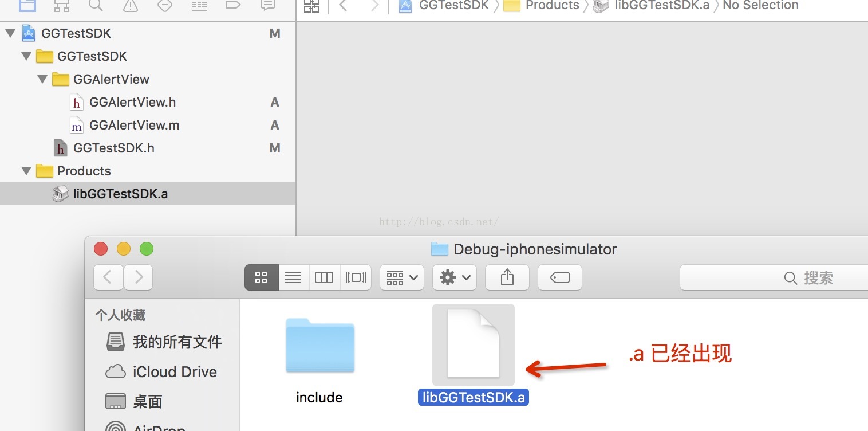The width and height of the screenshot is (868, 431).
Task: Open the Xcode Project navigator
Action: click(27, 5)
